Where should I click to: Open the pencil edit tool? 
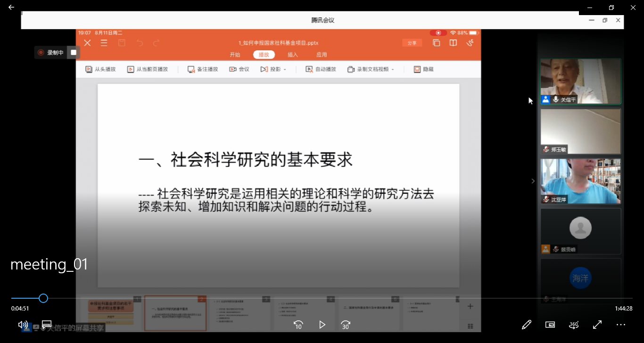tap(527, 325)
